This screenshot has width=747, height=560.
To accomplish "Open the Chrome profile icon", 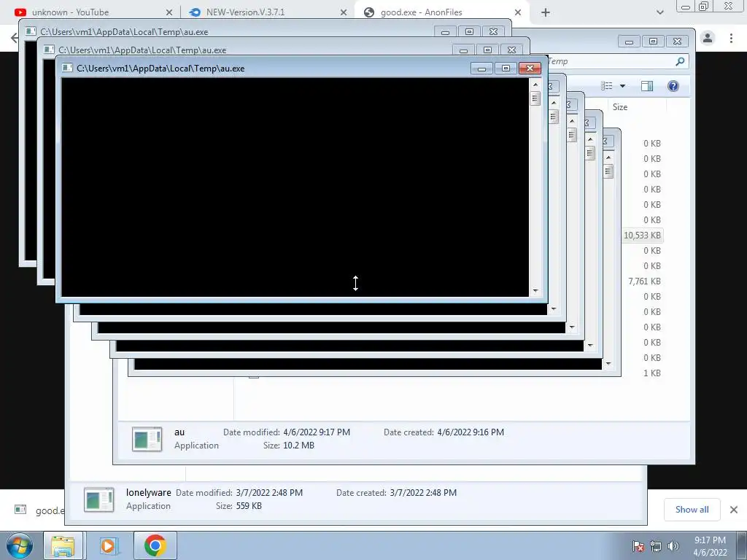I will pos(708,38).
